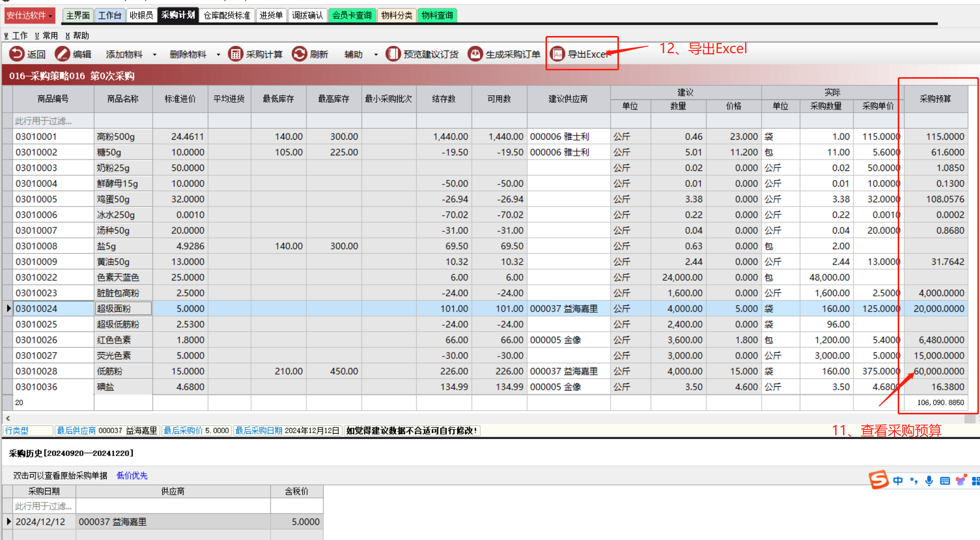Expand the 添加物料 dropdown arrow

pos(154,55)
